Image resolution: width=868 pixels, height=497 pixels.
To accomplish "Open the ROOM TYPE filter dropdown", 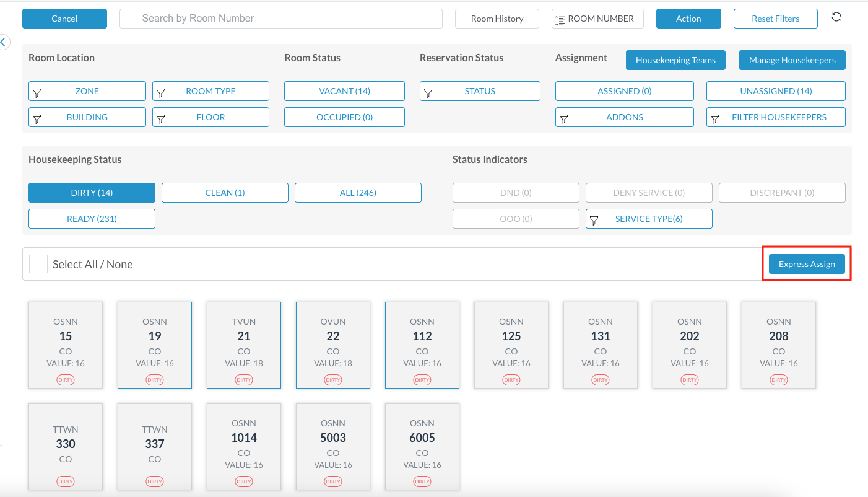I will (210, 91).
